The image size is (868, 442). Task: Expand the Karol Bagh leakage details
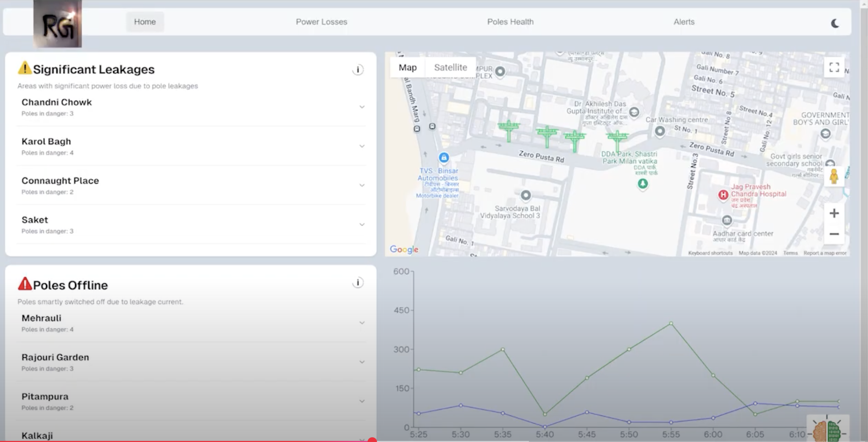[x=362, y=146]
